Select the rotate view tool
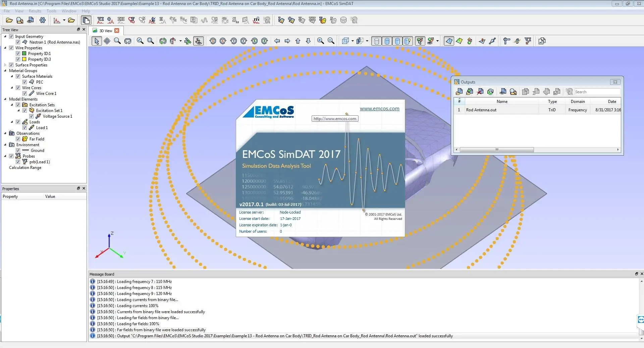Viewport: 644px width, 348px height. tap(128, 41)
